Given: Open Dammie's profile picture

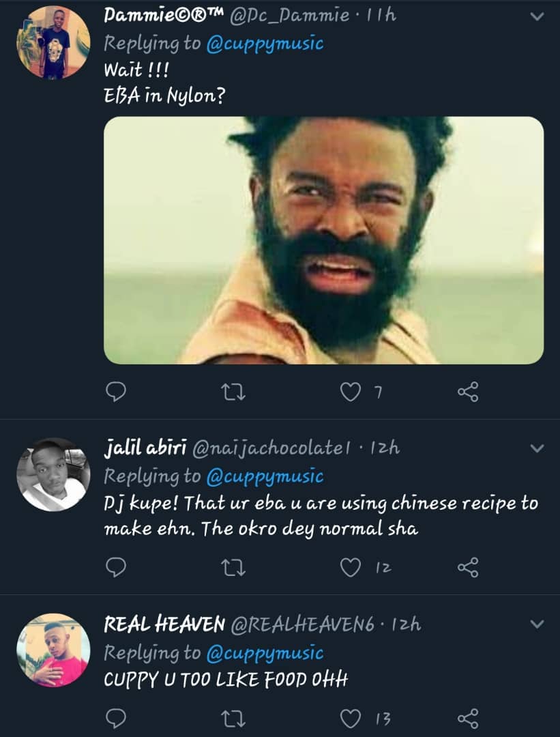Looking at the screenshot, I should pos(53,42).
